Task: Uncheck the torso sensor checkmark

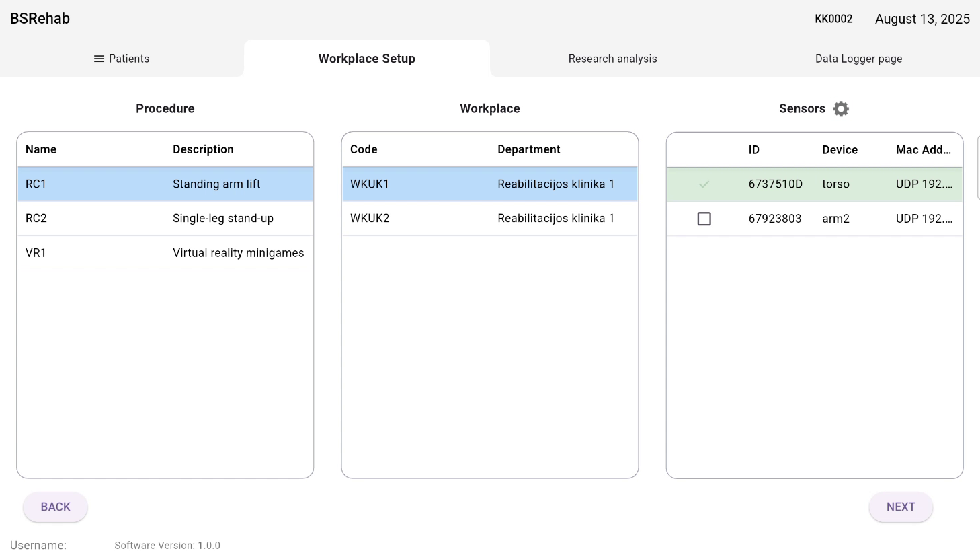Action: tap(704, 184)
